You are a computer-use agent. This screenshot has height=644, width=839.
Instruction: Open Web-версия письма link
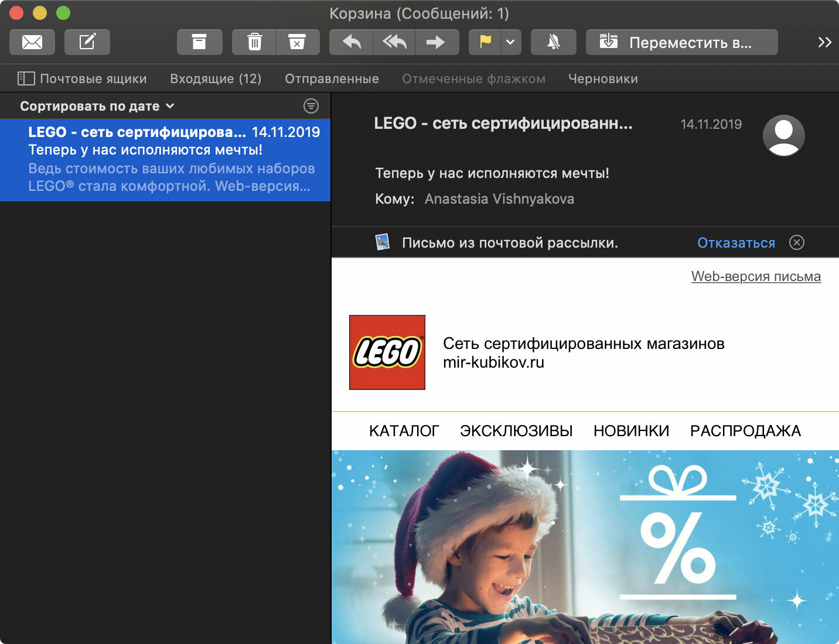[x=756, y=276]
